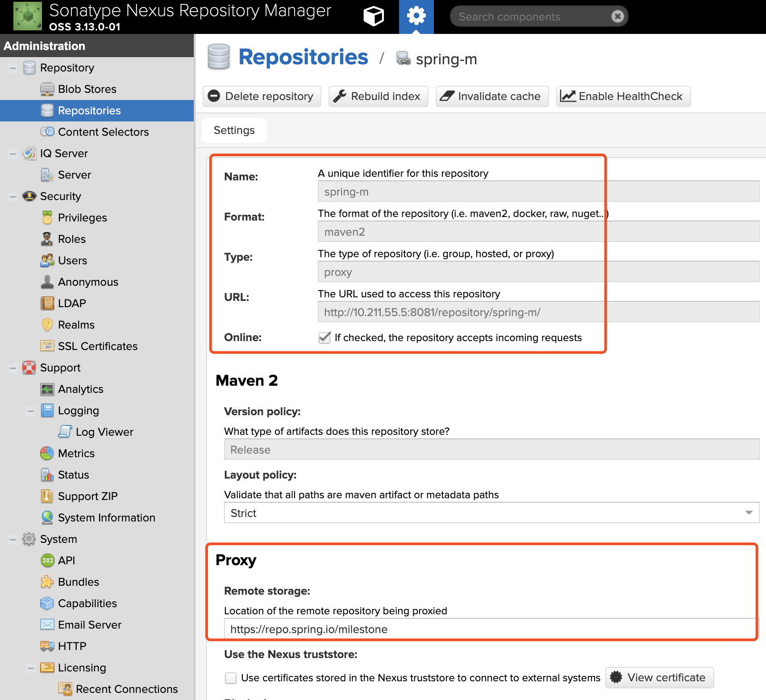Click the Blob Stores icon in sidebar
This screenshot has height=700, width=766.
click(47, 89)
